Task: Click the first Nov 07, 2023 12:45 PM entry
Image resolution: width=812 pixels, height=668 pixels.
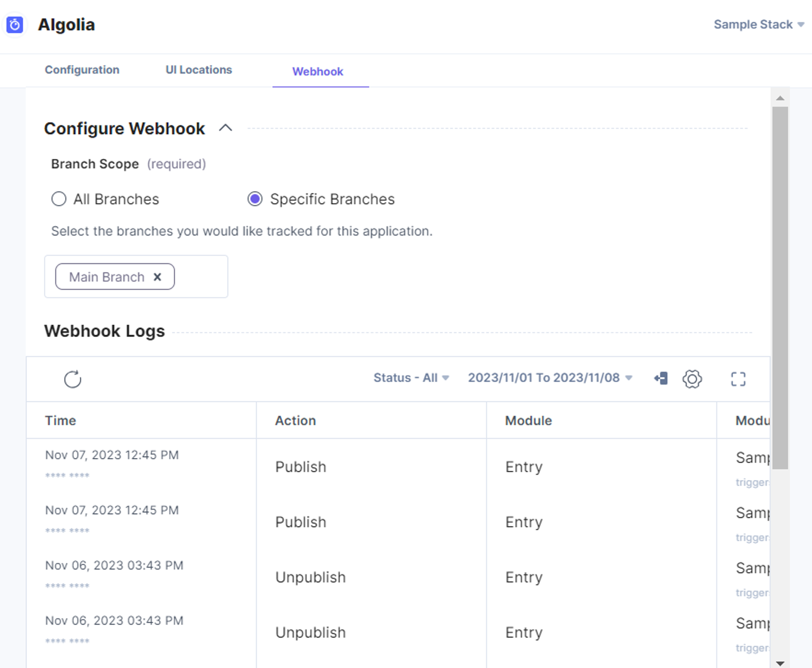Action: (x=112, y=455)
